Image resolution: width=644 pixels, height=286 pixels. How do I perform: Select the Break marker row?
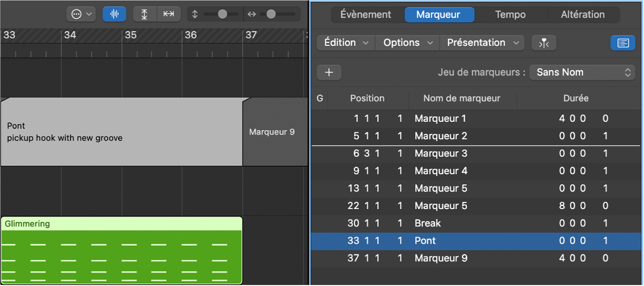click(428, 223)
